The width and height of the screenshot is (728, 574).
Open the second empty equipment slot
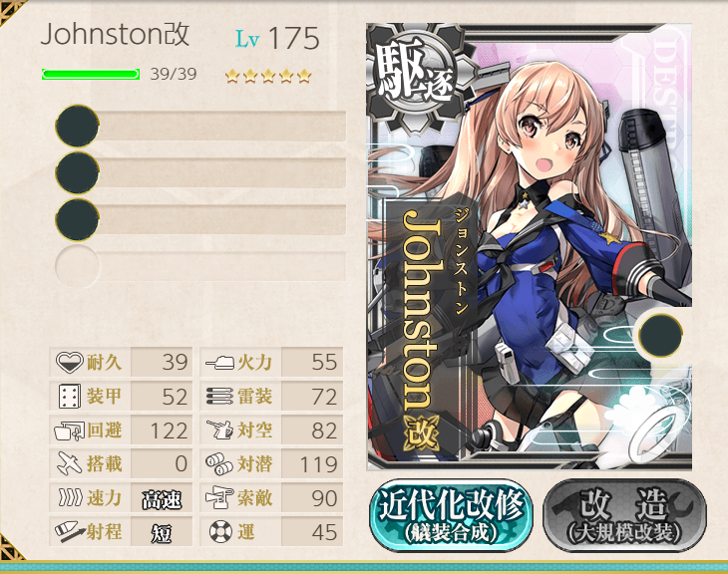click(200, 172)
